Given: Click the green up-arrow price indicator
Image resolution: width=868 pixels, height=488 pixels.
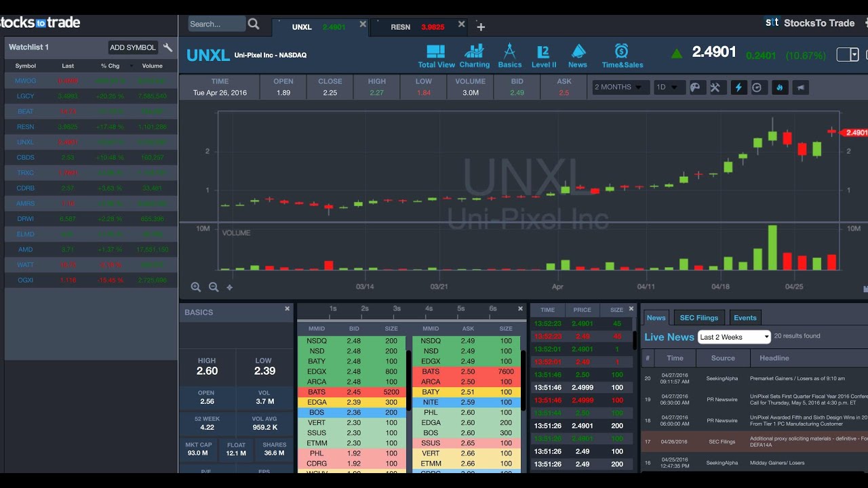Looking at the screenshot, I should point(677,53).
